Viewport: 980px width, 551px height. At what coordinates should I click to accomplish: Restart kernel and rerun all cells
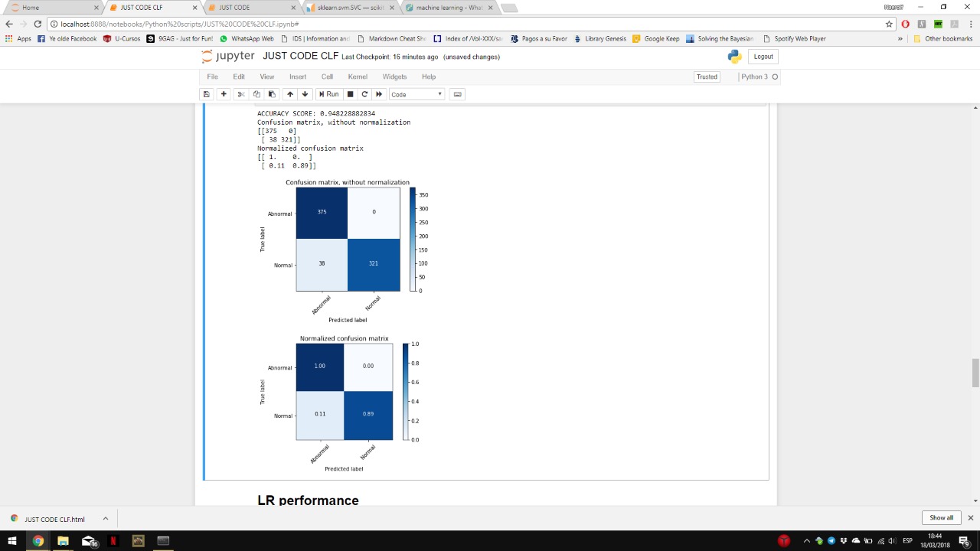pos(379,94)
